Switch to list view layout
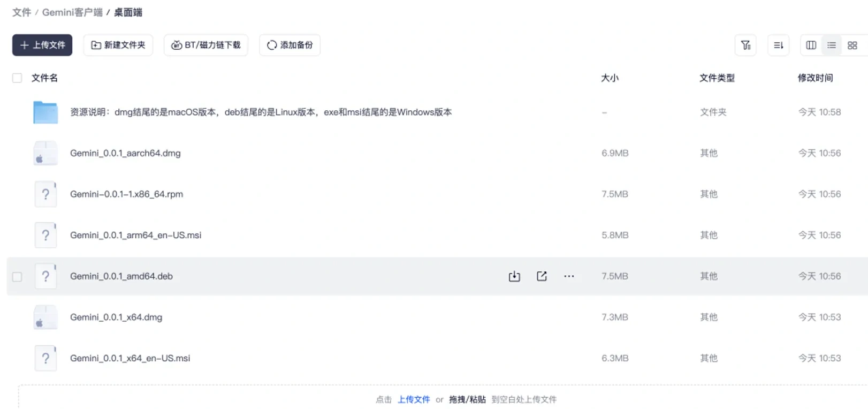 [831, 46]
